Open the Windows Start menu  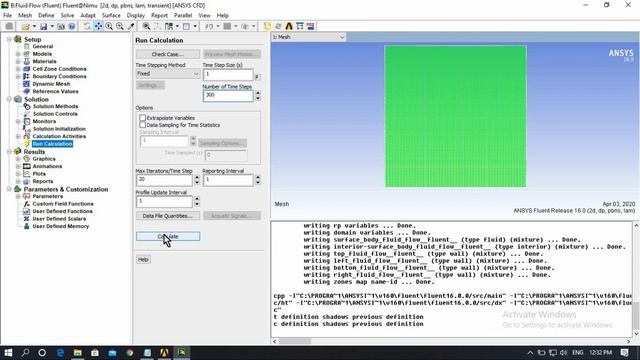(8, 353)
